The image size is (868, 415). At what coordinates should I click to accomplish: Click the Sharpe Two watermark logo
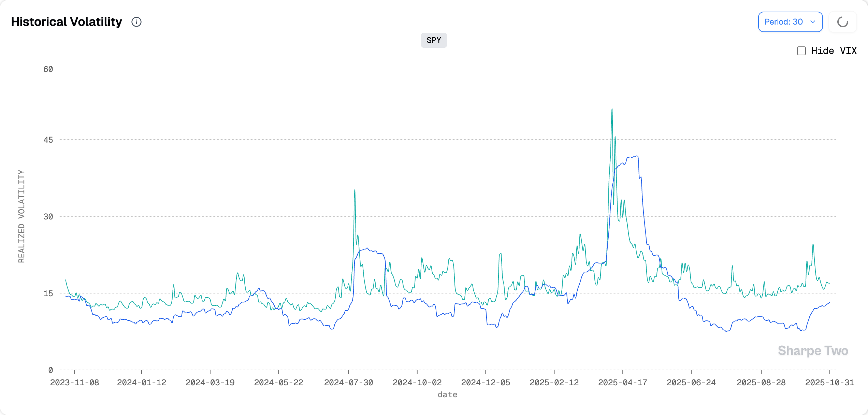click(x=813, y=350)
